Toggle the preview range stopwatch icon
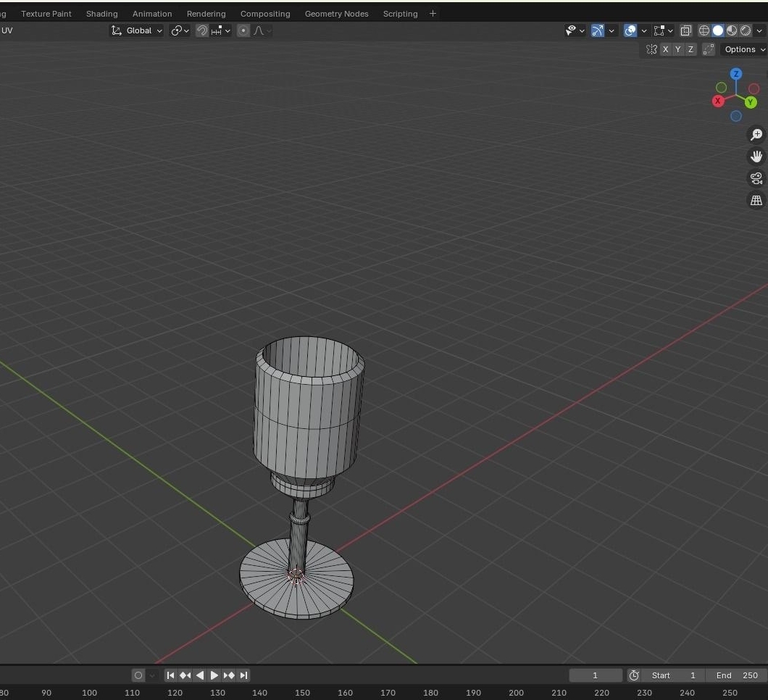Image resolution: width=768 pixels, height=700 pixels. 634,675
